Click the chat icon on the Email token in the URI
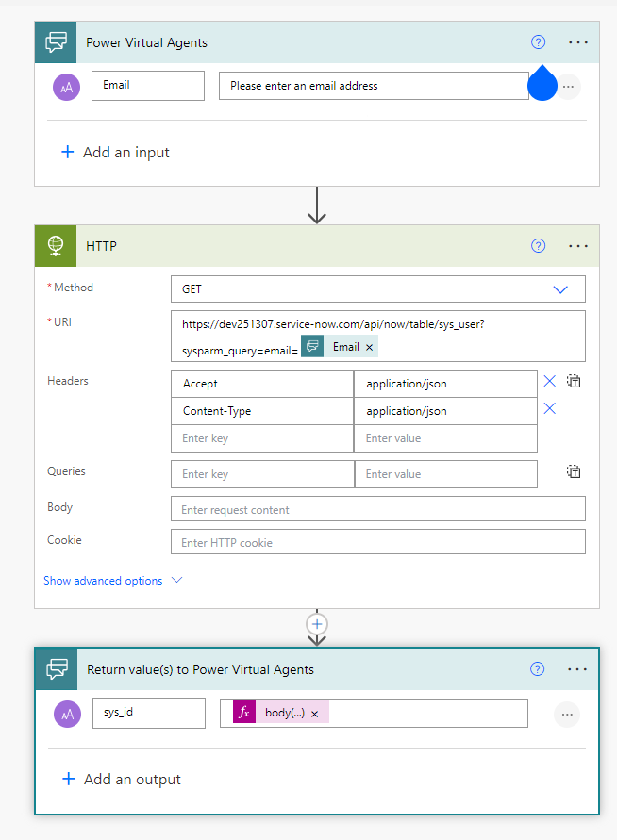The height and width of the screenshot is (840, 617). [312, 346]
